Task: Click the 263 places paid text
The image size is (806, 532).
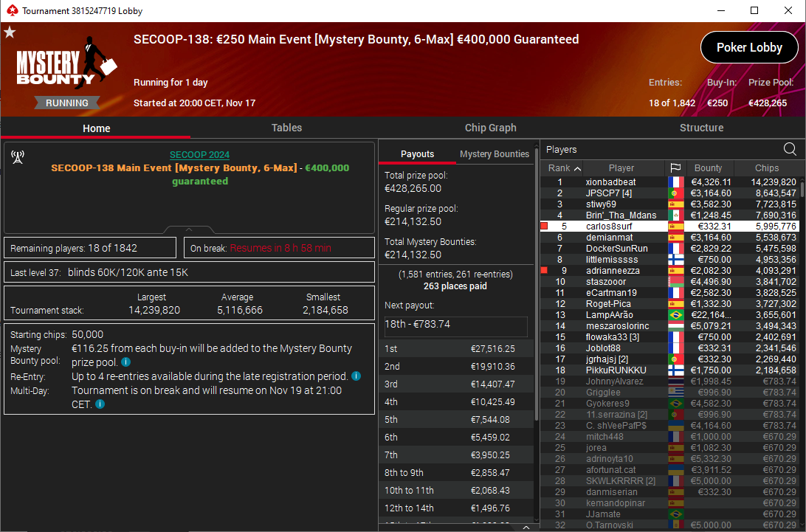Action: tap(455, 286)
